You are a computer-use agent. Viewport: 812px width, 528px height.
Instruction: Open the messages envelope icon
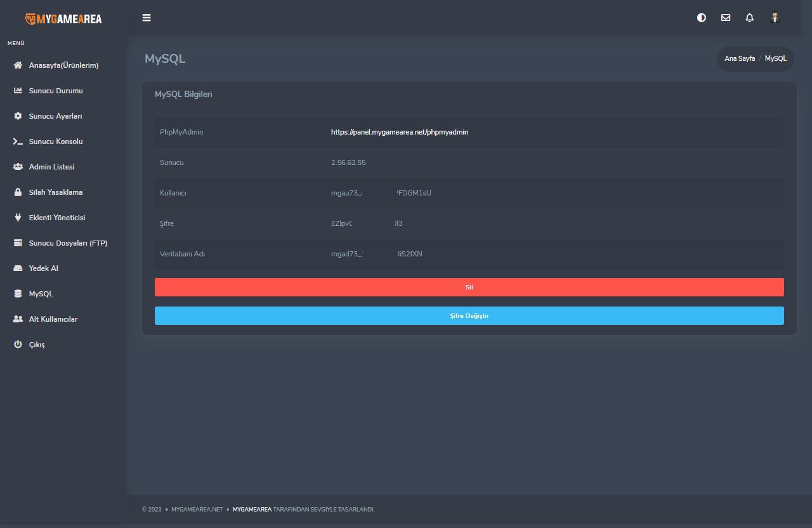[726, 18]
